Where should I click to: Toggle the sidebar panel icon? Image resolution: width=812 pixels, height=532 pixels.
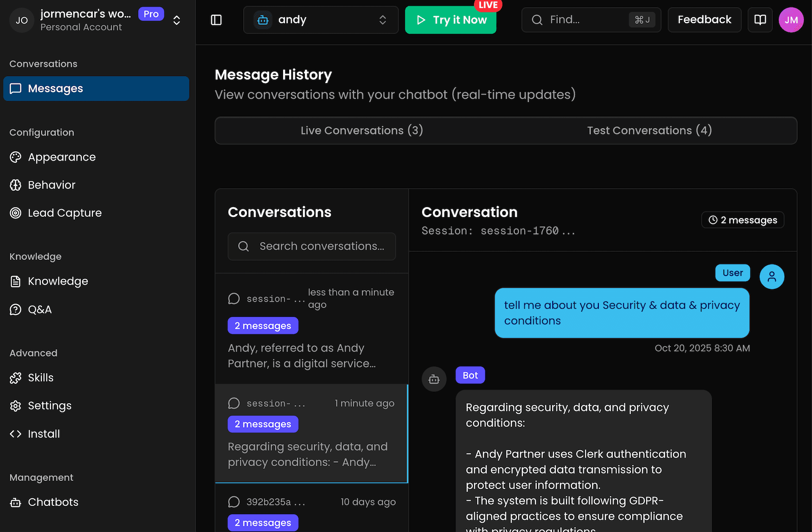[216, 20]
